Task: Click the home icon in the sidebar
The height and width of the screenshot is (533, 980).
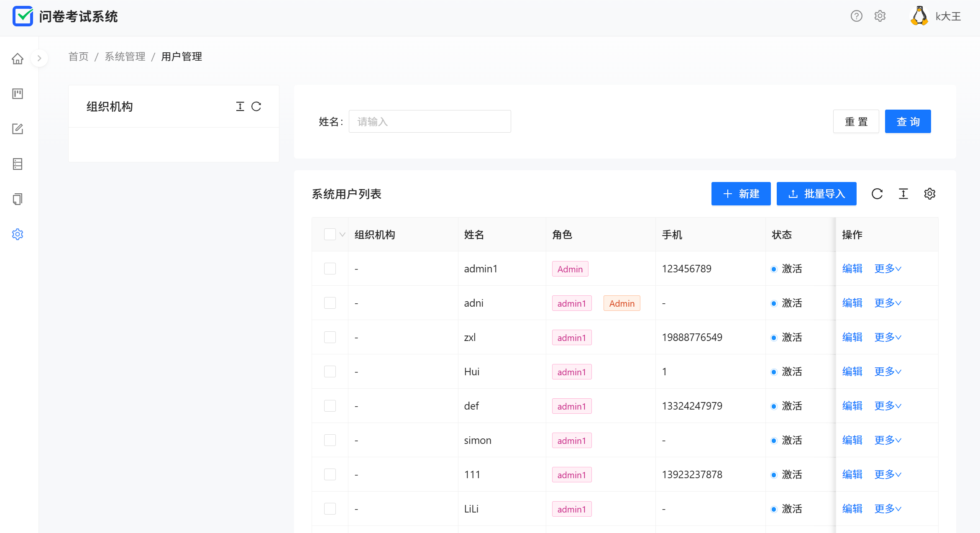Action: pos(18,59)
